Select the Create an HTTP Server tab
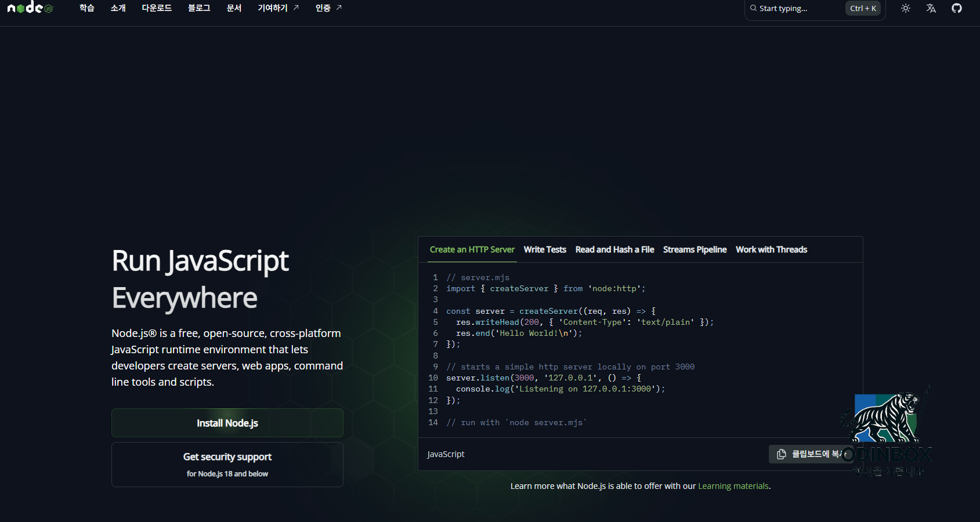Screen dimensions: 980x522 tap(472, 249)
